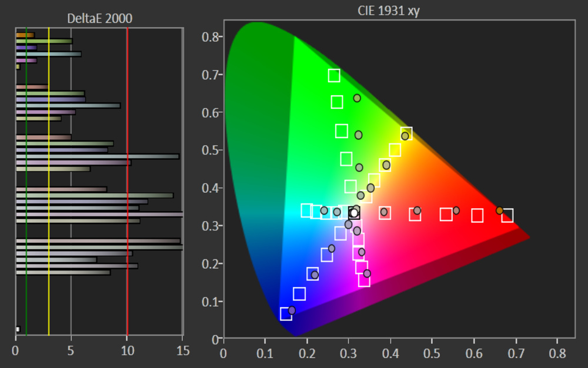Select the orange bar at top of DeltaE chart
Screen dimensions: 588x368
click(x=25, y=35)
